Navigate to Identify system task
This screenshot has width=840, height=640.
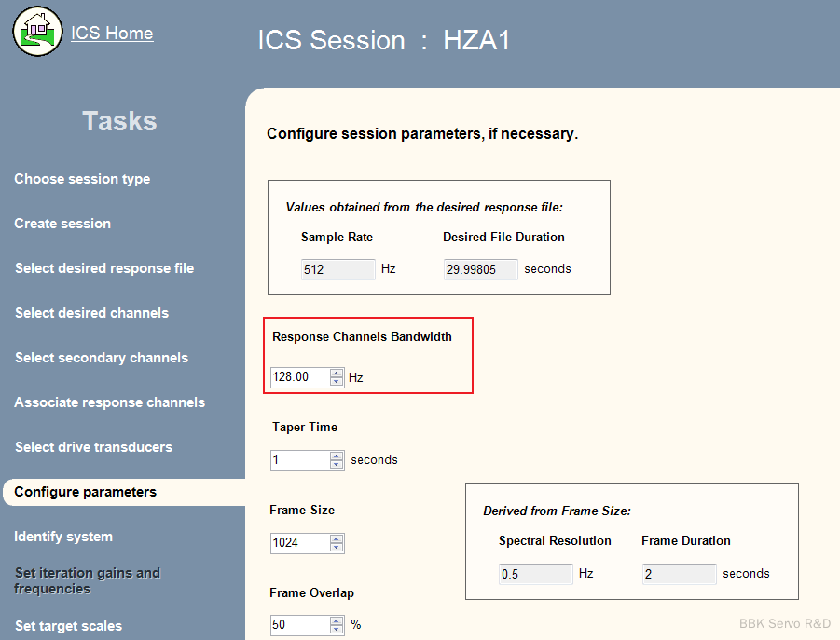point(63,537)
